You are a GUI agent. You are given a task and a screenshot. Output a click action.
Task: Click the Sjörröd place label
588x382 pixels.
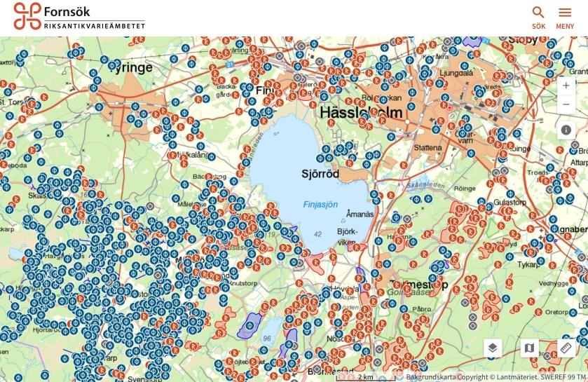pyautogui.click(x=320, y=174)
